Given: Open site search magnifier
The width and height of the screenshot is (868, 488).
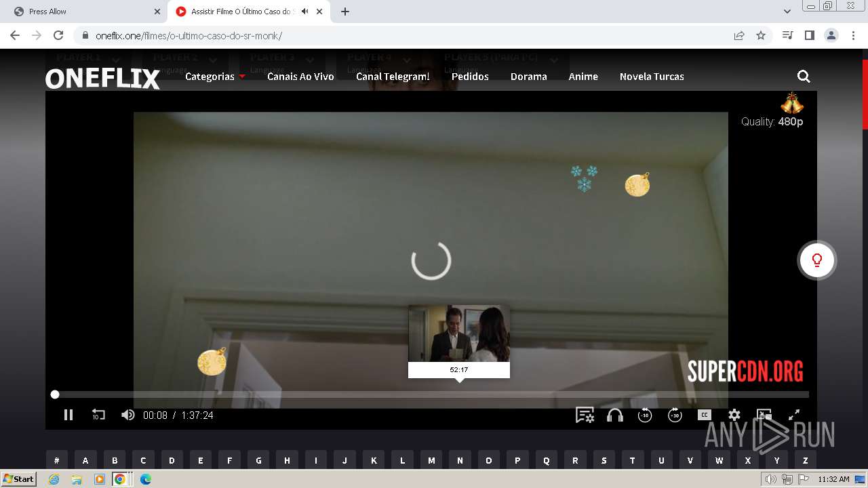Looking at the screenshot, I should coord(804,77).
